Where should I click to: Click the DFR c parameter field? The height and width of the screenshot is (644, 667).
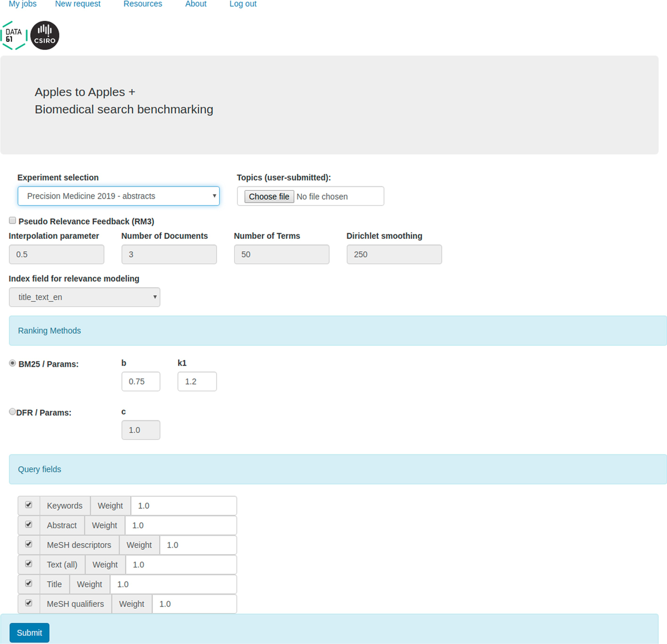141,430
